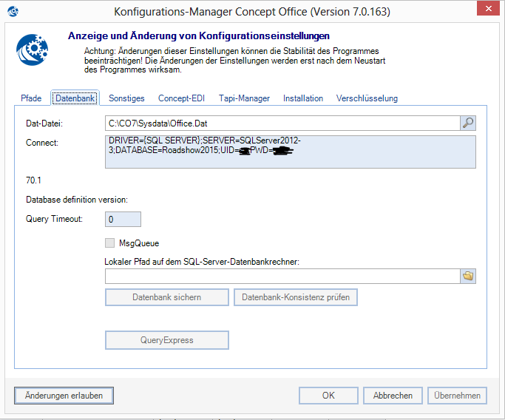Click Datenbank-Konsistenz prüfen button
Screen dimensions: 505x420
(296, 297)
